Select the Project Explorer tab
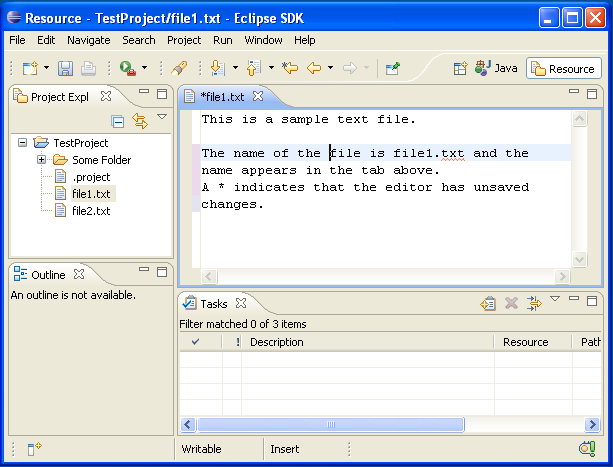The width and height of the screenshot is (613, 467). point(59,97)
